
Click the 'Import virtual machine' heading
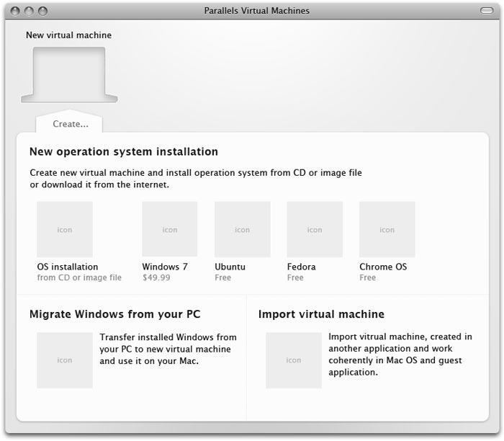pos(321,314)
